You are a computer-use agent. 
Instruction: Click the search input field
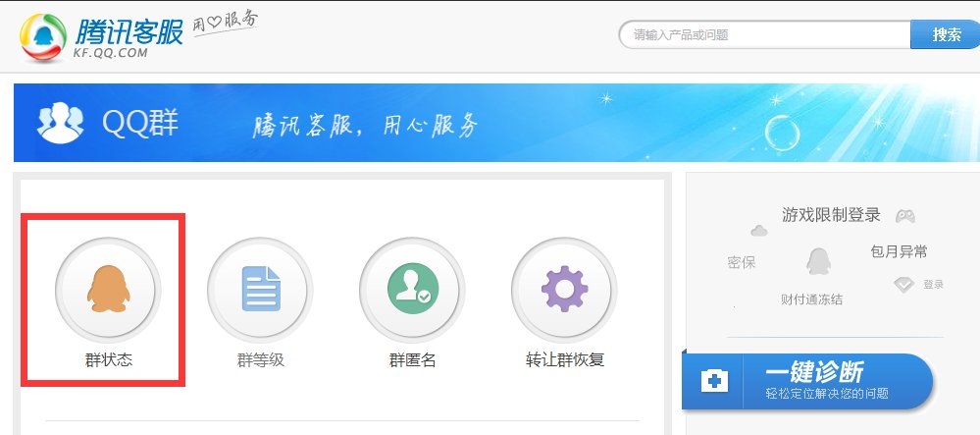tap(764, 35)
